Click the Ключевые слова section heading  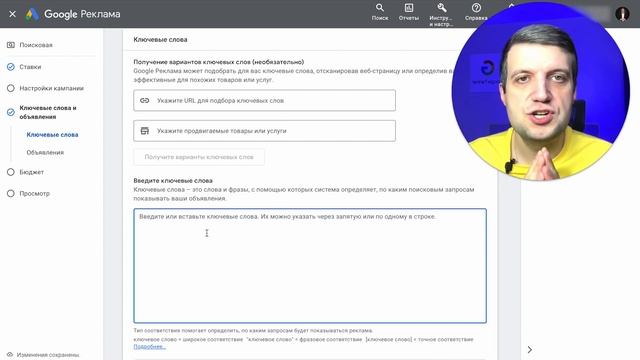(160, 40)
